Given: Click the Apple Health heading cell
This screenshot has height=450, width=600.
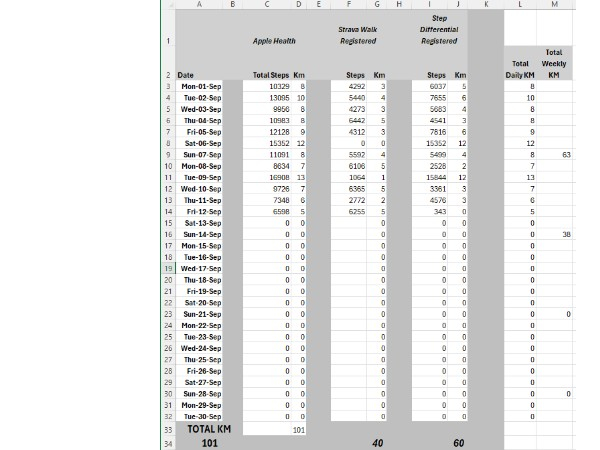Looking at the screenshot, I should point(274,41).
